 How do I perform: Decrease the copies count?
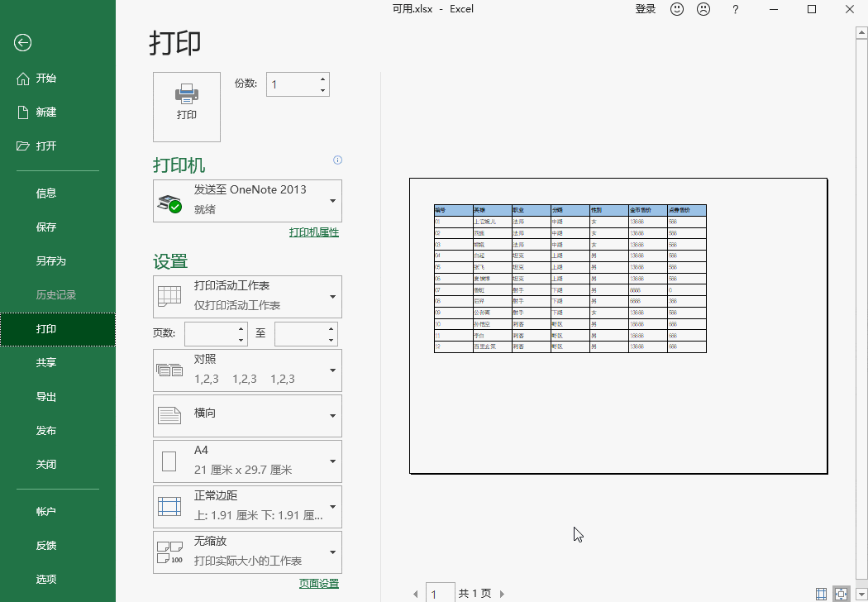[322, 90]
